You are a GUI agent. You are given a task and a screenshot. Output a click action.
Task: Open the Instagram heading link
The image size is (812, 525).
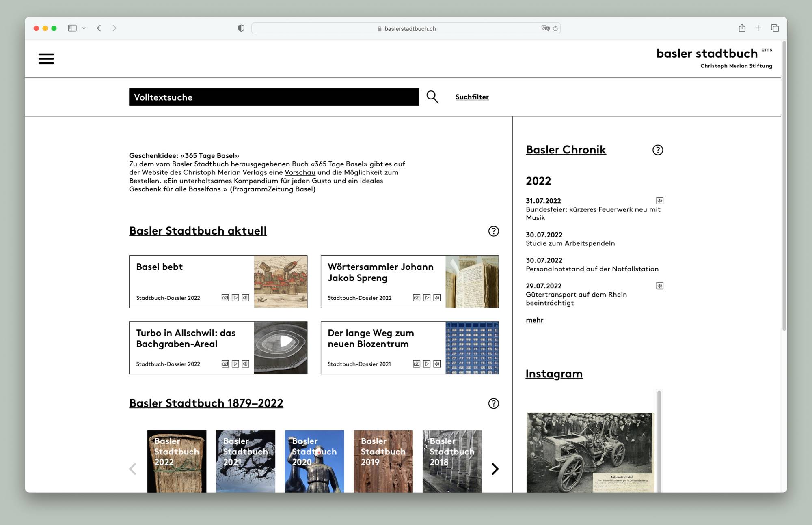[554, 374]
